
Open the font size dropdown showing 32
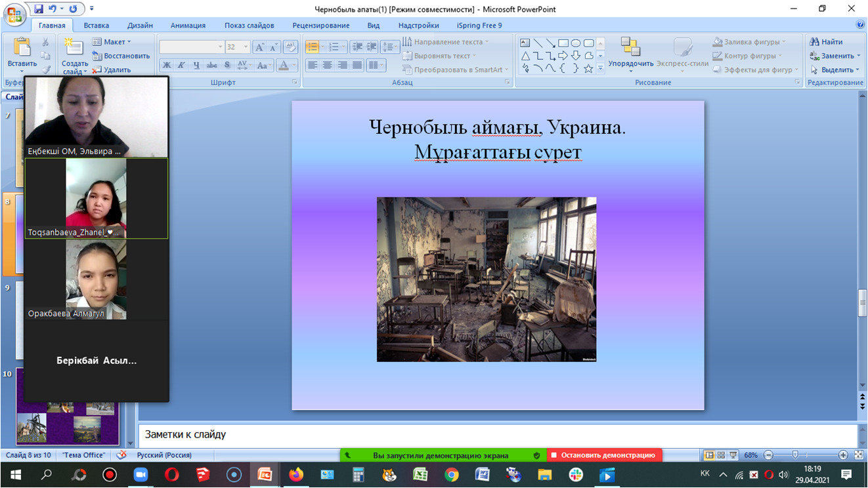[x=246, y=47]
